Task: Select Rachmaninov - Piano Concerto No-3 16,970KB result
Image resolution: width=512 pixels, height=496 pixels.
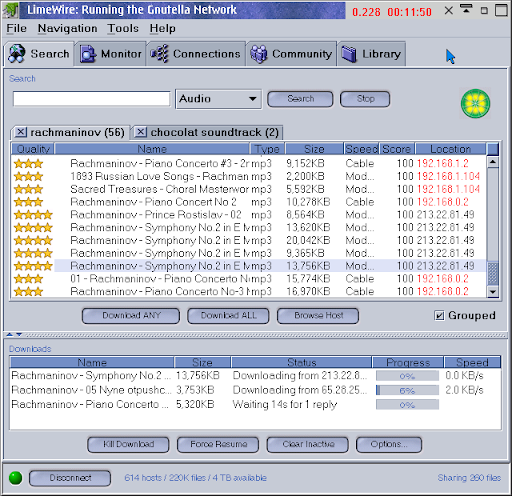Action: (248, 291)
